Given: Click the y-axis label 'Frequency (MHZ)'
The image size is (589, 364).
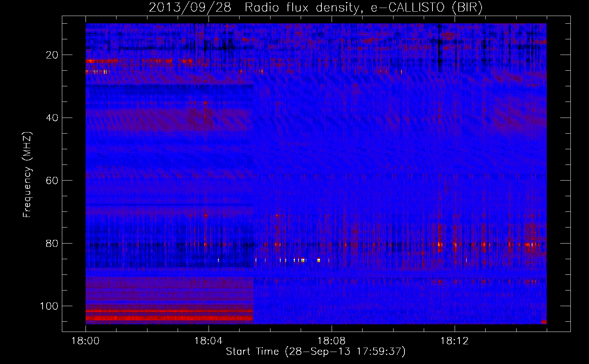Looking at the screenshot, I should click(27, 175).
